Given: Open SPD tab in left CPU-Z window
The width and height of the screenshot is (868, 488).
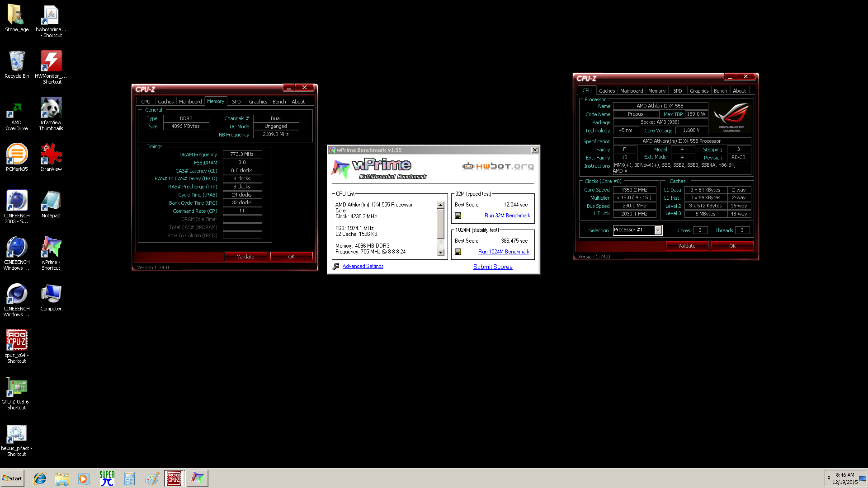Looking at the screenshot, I should coord(236,102).
